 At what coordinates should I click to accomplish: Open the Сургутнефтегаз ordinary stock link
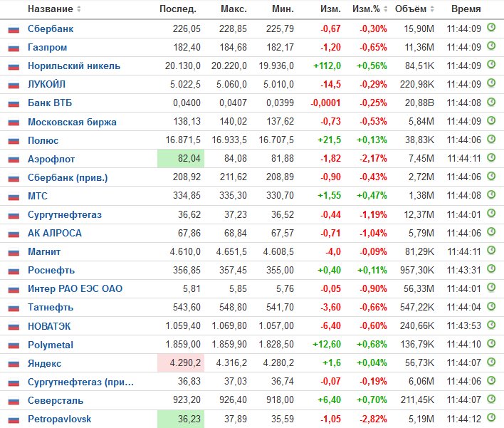coord(65,215)
